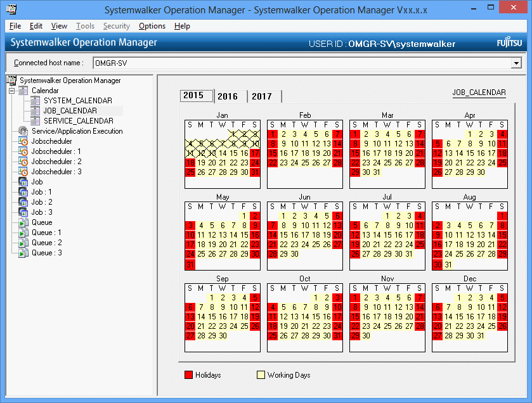Click the SYSTEM_CALENDAR calendar icon
Image resolution: width=532 pixels, height=403 pixels.
(x=35, y=101)
